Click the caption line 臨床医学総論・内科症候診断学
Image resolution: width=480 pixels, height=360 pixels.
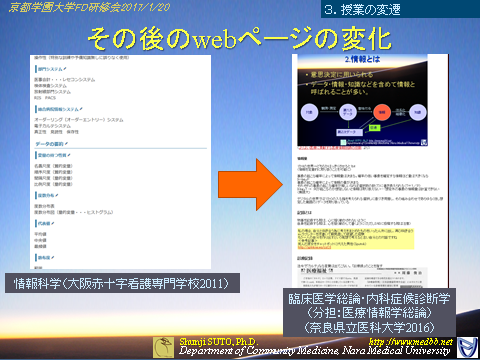(x=369, y=299)
